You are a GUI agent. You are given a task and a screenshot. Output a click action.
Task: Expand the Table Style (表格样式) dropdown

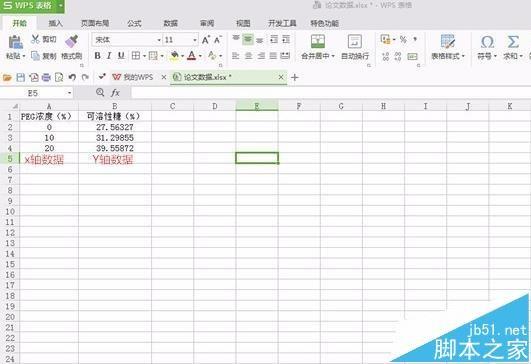point(463,56)
